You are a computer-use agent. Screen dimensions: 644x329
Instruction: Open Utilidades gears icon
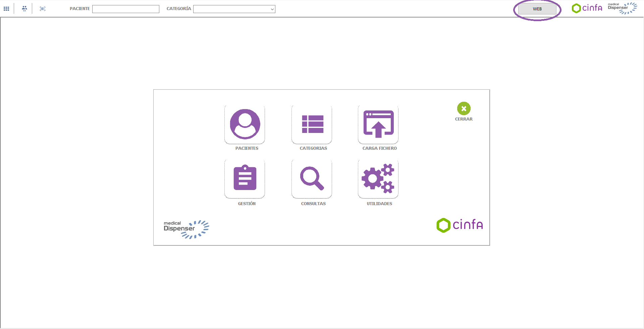[x=378, y=179]
